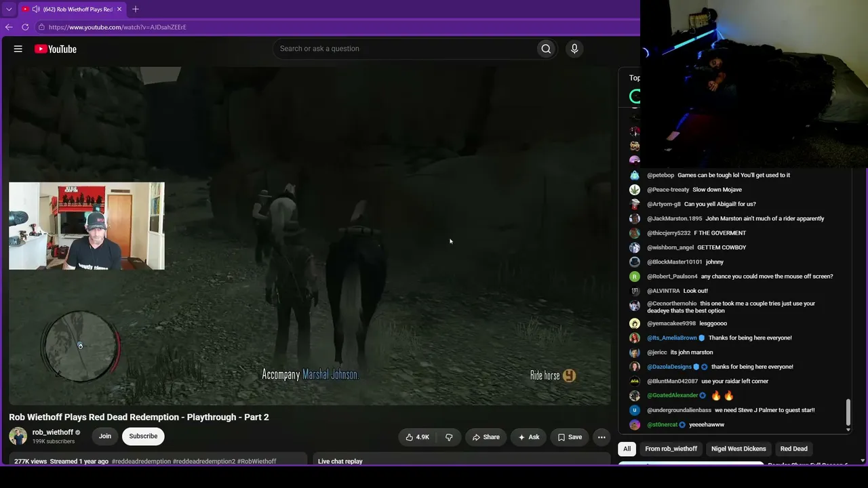View site information icon beside the URL

point(41,27)
